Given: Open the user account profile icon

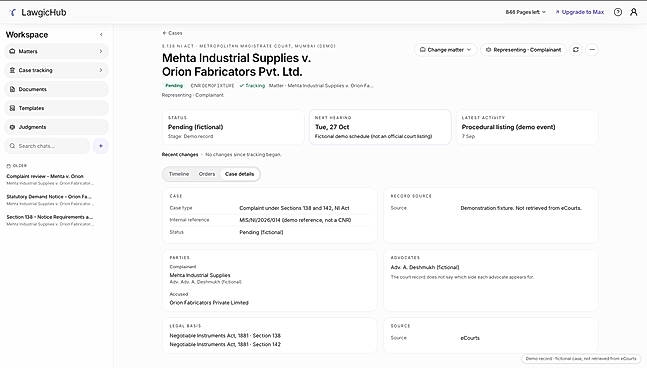Looking at the screenshot, I should click(633, 12).
